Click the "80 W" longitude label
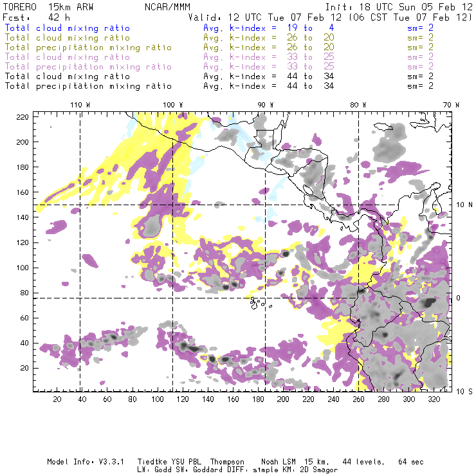Viewport: 476px width, 476px height. (358, 105)
